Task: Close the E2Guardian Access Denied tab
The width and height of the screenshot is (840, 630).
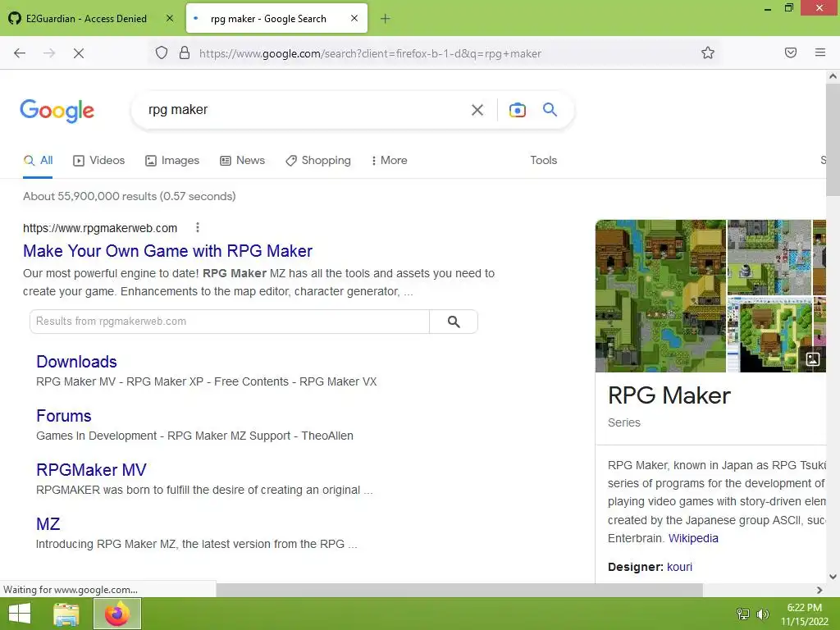Action: 170,18
